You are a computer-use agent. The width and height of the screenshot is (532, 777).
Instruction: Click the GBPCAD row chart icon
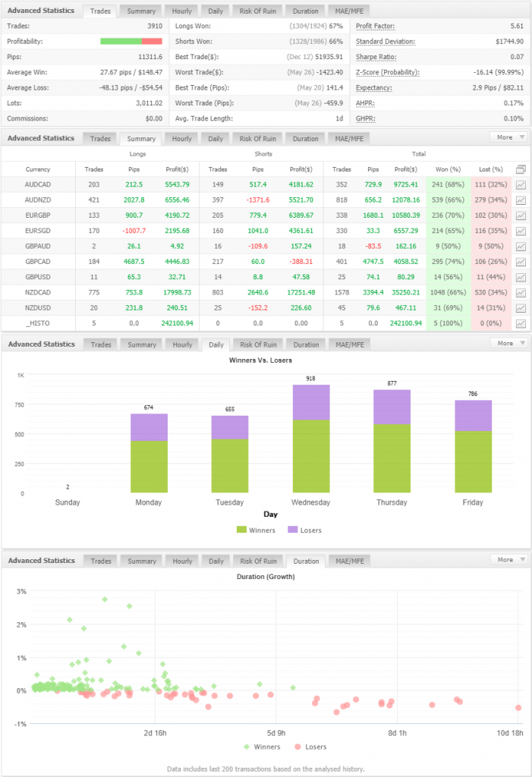pyautogui.click(x=521, y=262)
